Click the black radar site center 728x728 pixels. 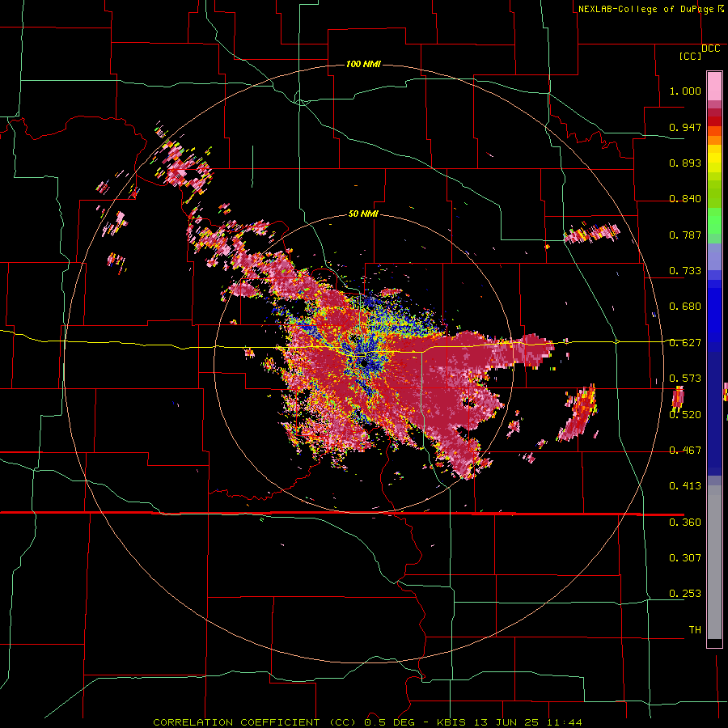(x=364, y=363)
